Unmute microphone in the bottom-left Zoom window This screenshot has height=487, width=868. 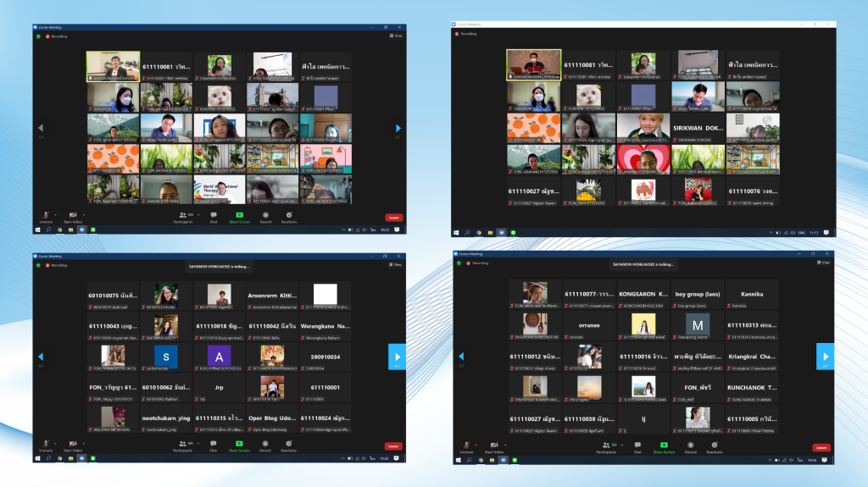click(x=46, y=446)
